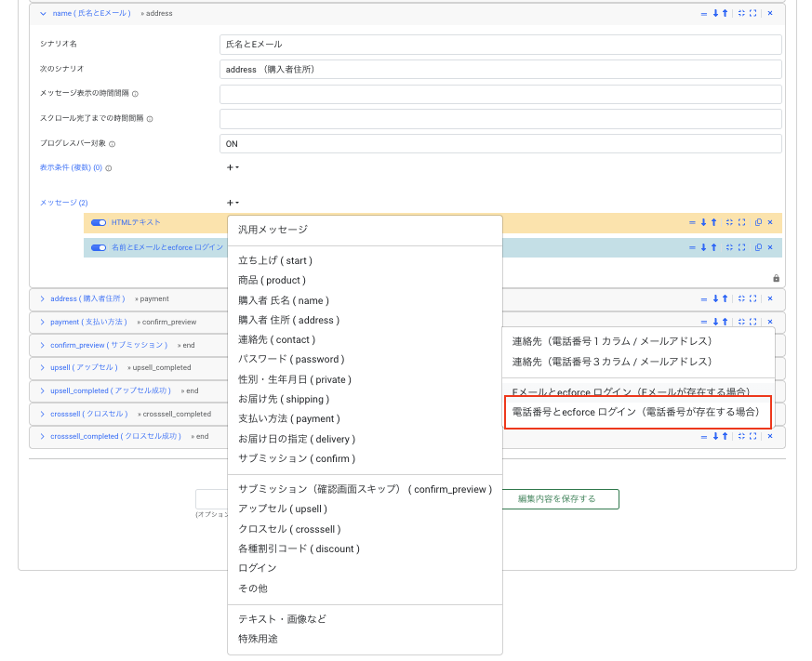
Task: Duplicate the HTMLテキスト message
Action: pyautogui.click(x=759, y=222)
